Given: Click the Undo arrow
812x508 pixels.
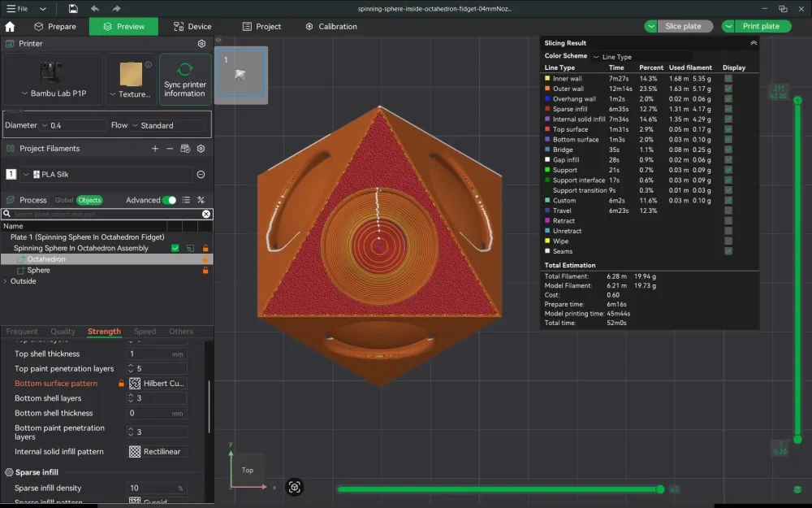Looking at the screenshot, I should pyautogui.click(x=94, y=8).
